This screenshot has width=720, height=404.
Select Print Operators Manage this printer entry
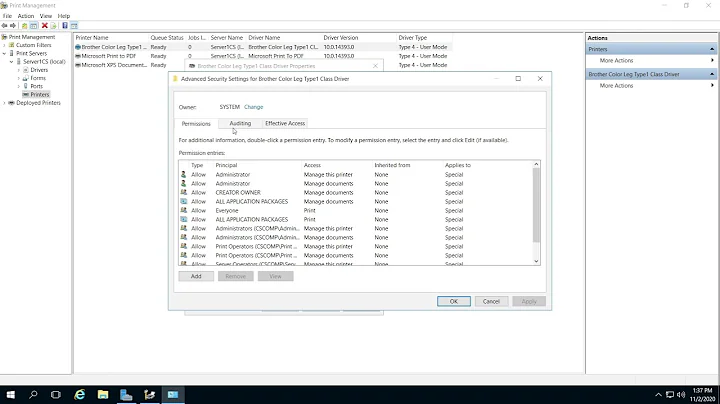356,246
